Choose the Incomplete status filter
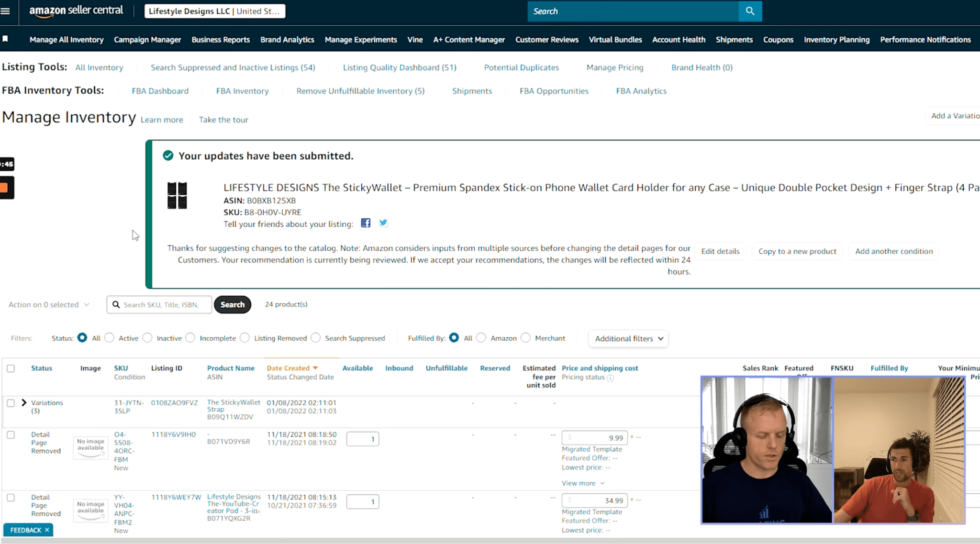The image size is (980, 544). [190, 337]
